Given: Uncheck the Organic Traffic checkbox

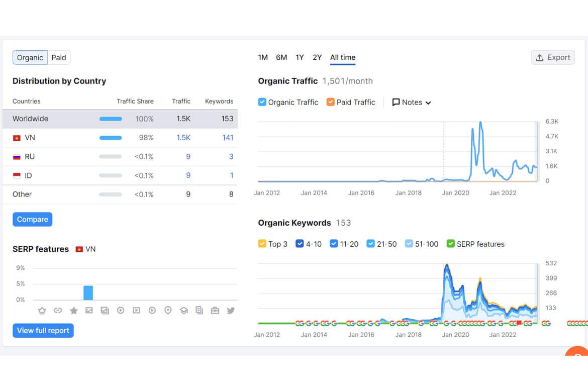Looking at the screenshot, I should (262, 102).
